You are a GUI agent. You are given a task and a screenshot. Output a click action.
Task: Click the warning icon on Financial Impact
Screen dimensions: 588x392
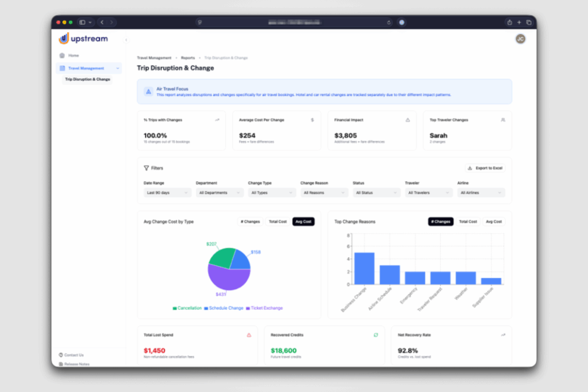coord(408,120)
